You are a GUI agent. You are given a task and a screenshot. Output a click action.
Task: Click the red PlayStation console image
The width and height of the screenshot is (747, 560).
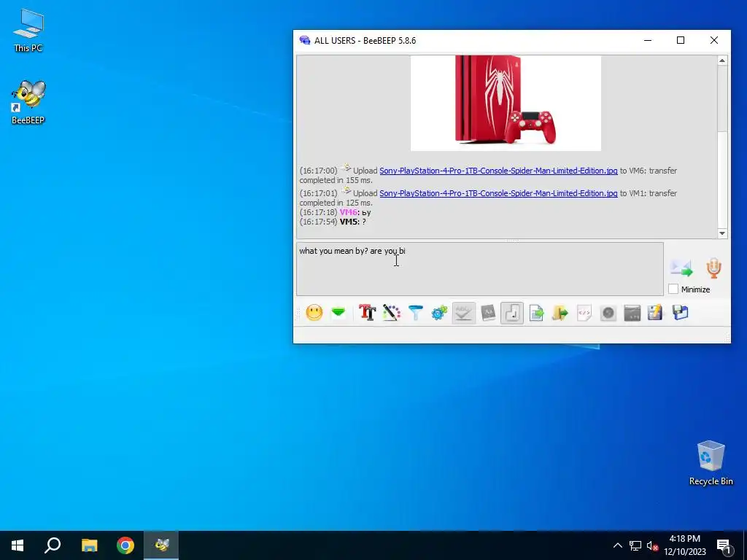tap(506, 103)
